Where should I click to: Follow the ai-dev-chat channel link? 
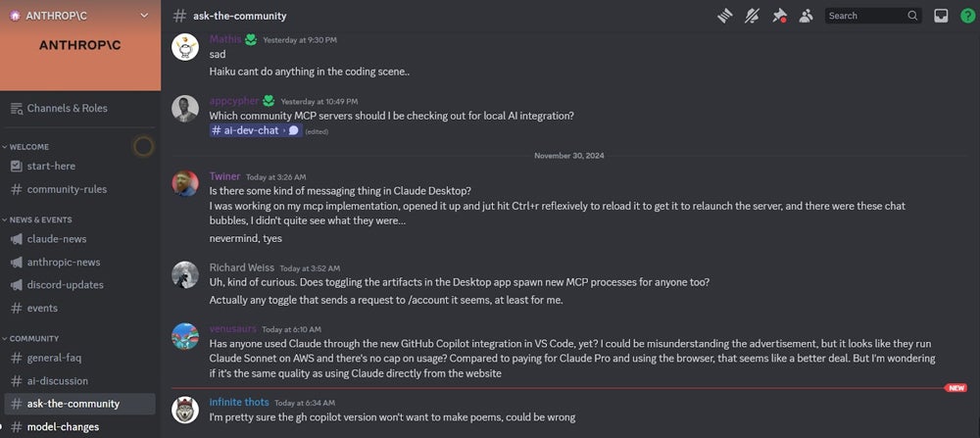pyautogui.click(x=246, y=130)
